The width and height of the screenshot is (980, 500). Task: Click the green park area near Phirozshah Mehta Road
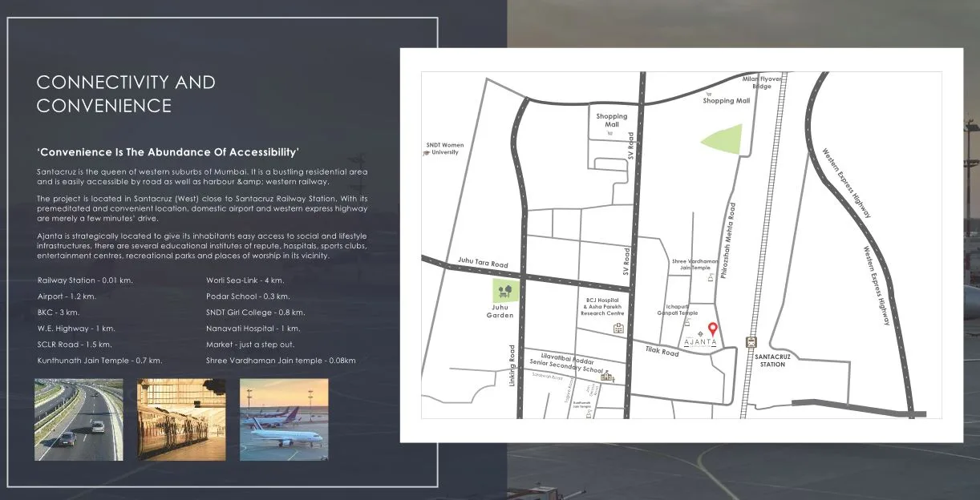pos(725,139)
